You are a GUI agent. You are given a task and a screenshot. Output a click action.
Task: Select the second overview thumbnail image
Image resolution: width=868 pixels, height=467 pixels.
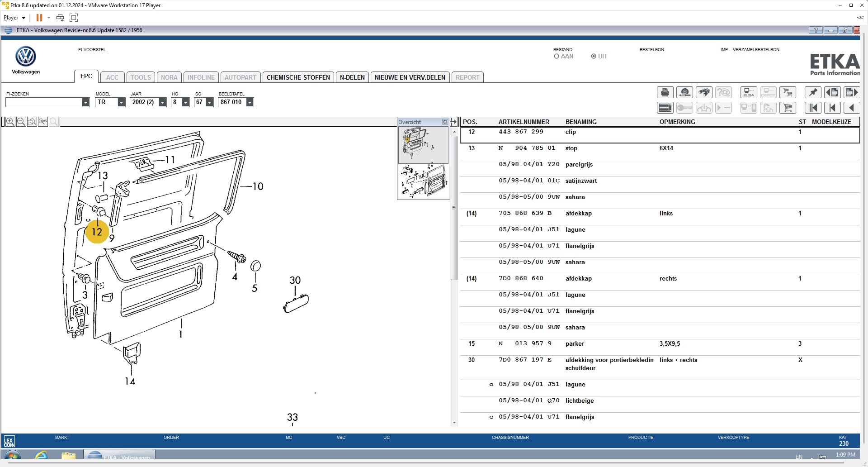coord(423,181)
